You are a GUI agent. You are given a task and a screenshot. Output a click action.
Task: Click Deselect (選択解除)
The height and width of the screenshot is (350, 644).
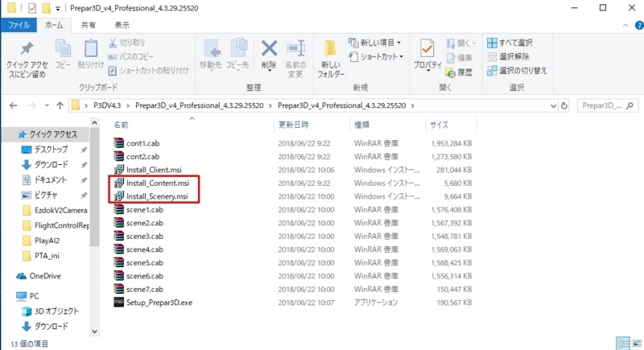coord(508,56)
